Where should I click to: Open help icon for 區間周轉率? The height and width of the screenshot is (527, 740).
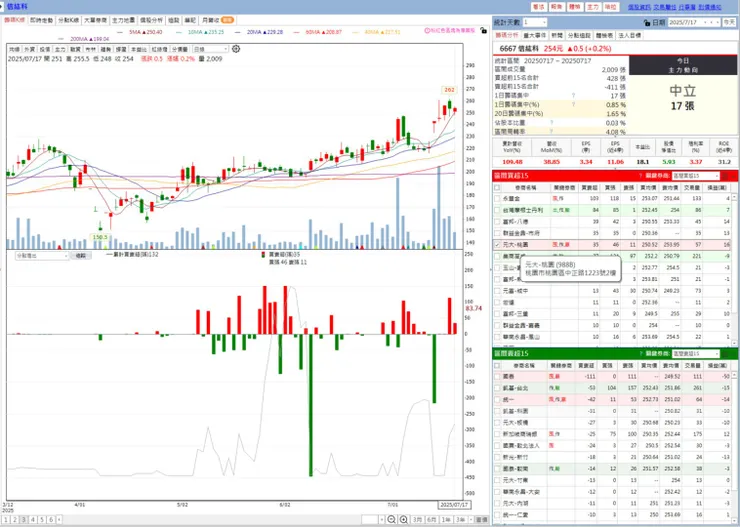click(551, 131)
